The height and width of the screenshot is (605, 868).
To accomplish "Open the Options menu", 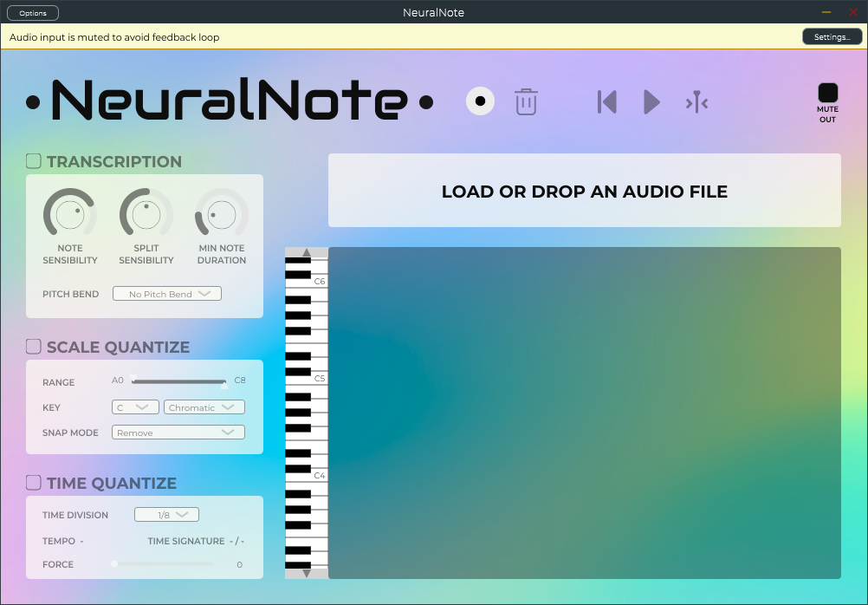I will click(x=33, y=13).
